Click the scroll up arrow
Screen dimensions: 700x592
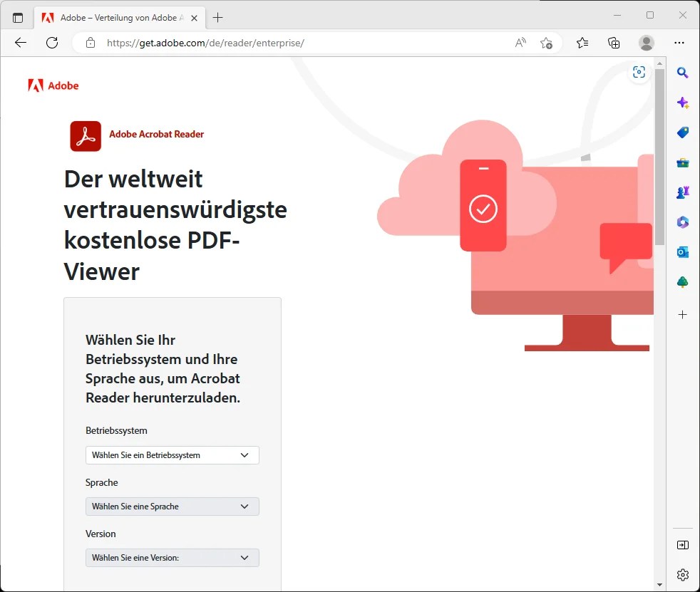tap(660, 63)
